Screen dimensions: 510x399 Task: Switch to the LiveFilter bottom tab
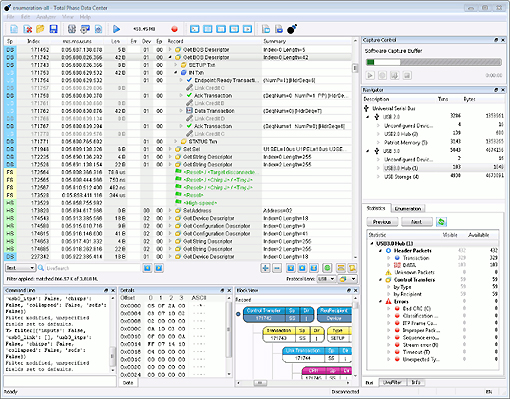coord(392,382)
